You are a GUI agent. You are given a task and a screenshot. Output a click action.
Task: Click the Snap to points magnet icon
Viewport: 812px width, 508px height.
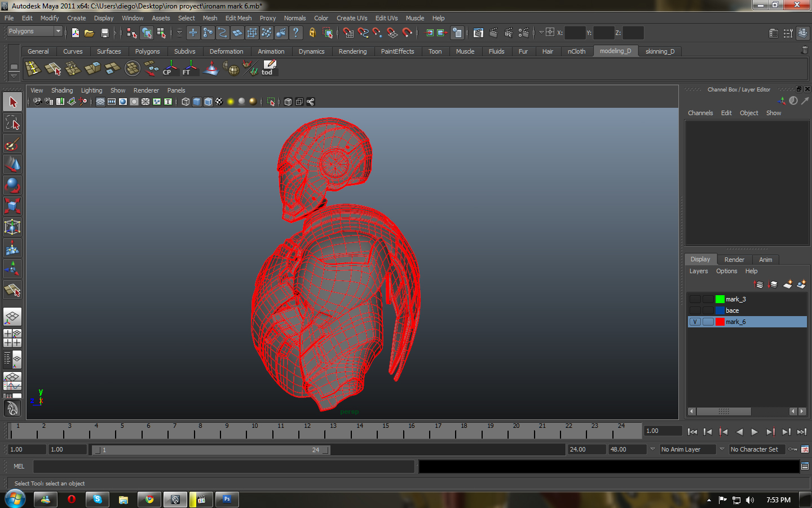point(377,33)
